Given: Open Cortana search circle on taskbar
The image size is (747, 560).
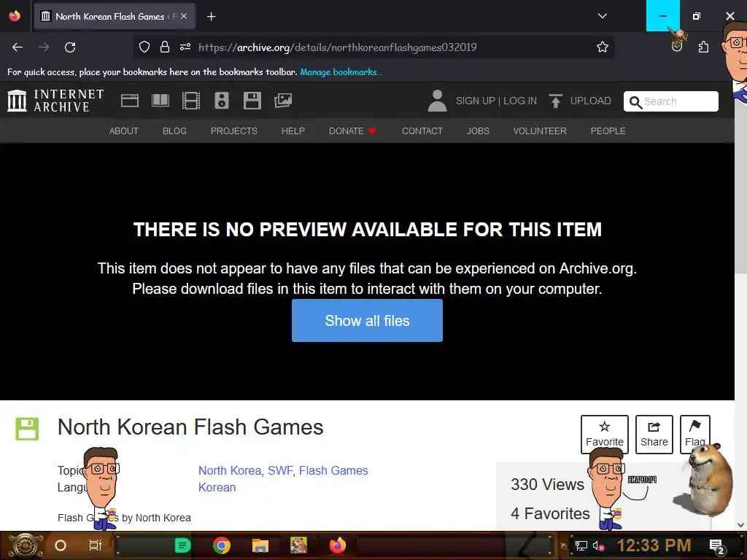Looking at the screenshot, I should pyautogui.click(x=61, y=545).
